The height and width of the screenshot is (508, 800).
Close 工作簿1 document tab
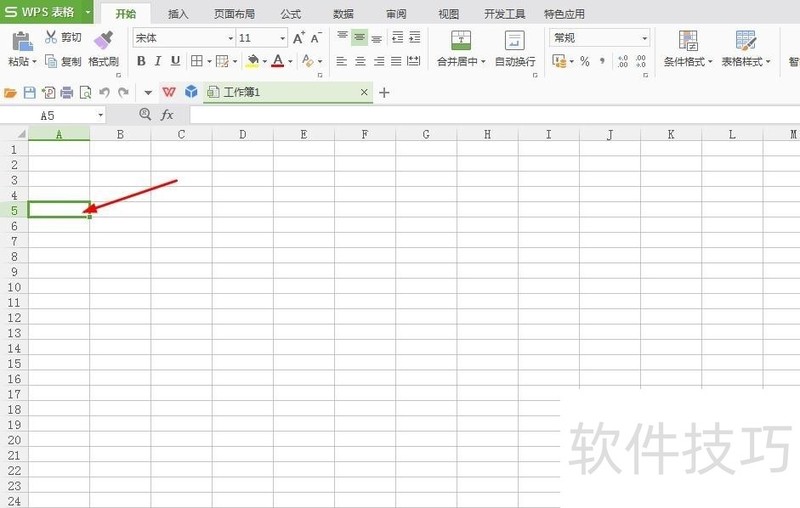point(364,92)
